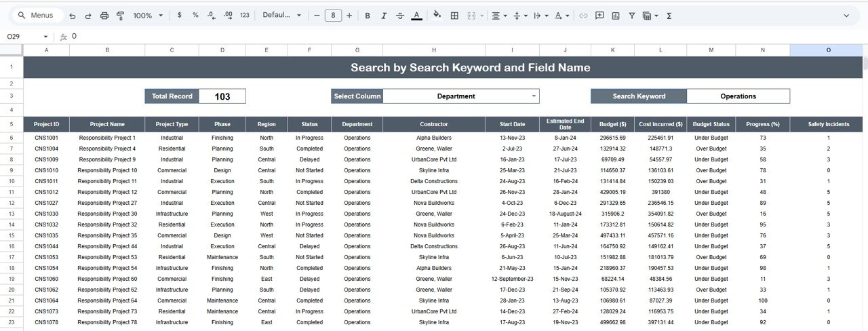
Task: Format cell as percent
Action: (x=195, y=15)
